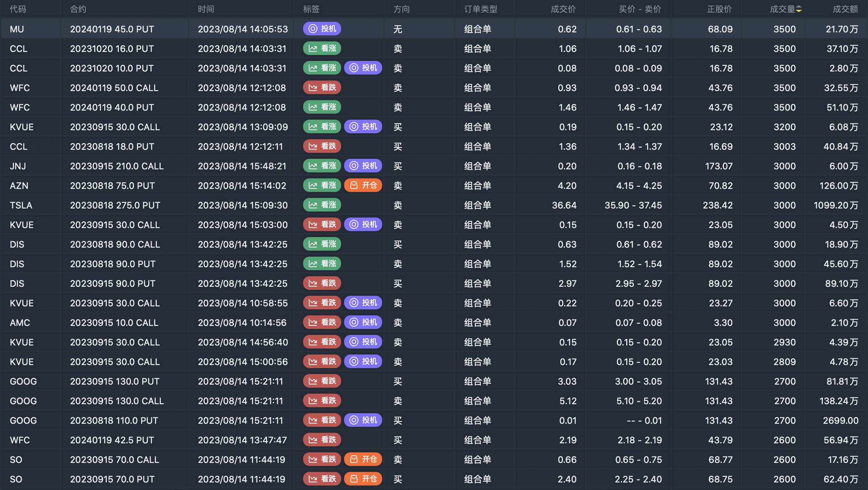This screenshot has height=490, width=868.
Task: Select the 20230915 210.0 CALL contract
Action: click(117, 166)
